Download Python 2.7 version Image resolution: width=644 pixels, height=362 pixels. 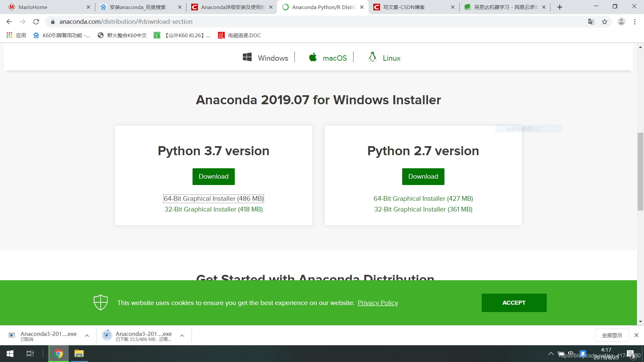423,176
